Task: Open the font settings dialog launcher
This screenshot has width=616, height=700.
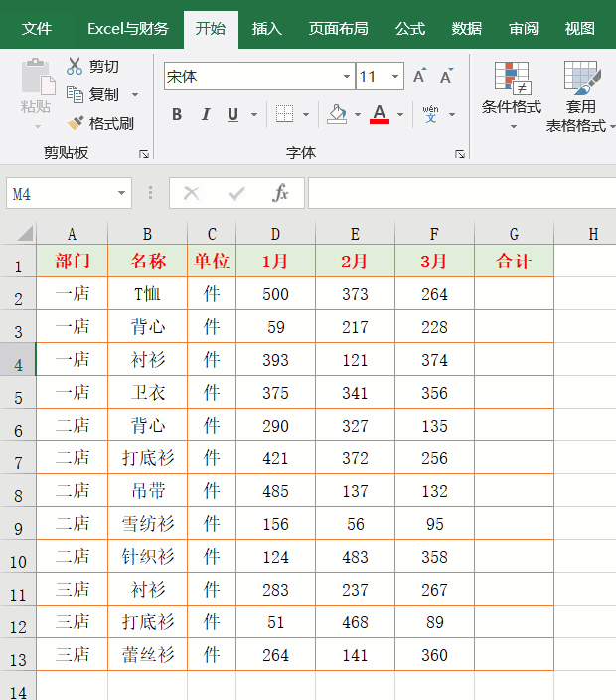Action: [x=460, y=154]
